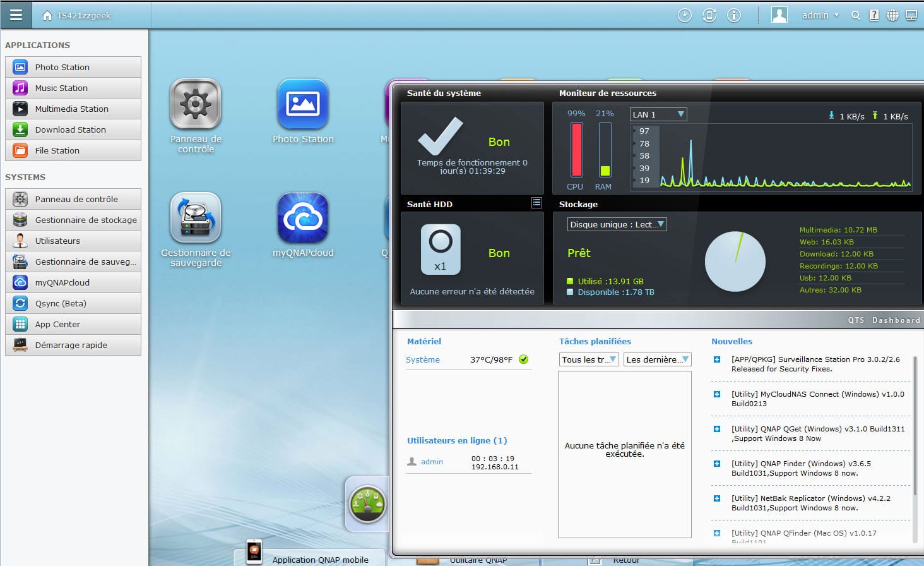
Task: Click the QTS Dashboard title bar
Action: point(658,320)
